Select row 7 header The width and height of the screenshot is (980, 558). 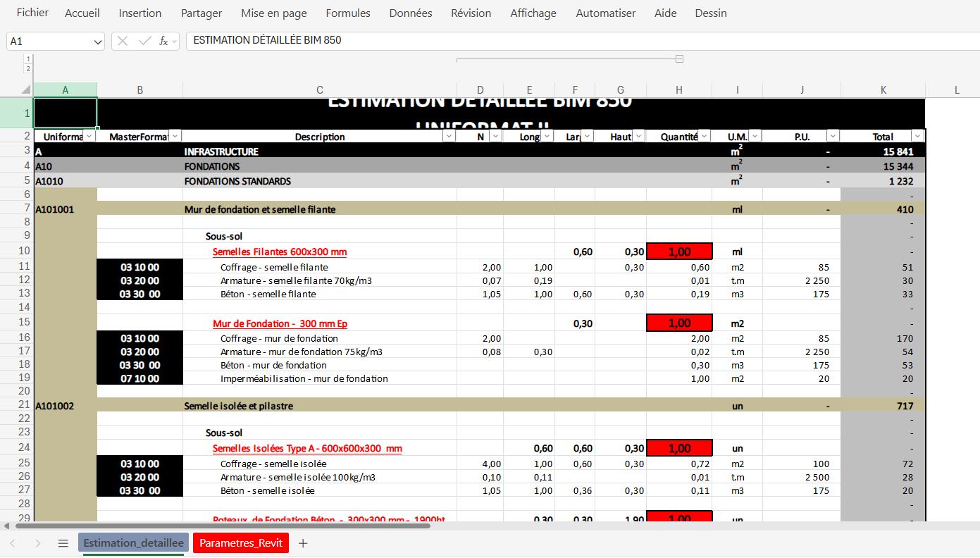17,209
